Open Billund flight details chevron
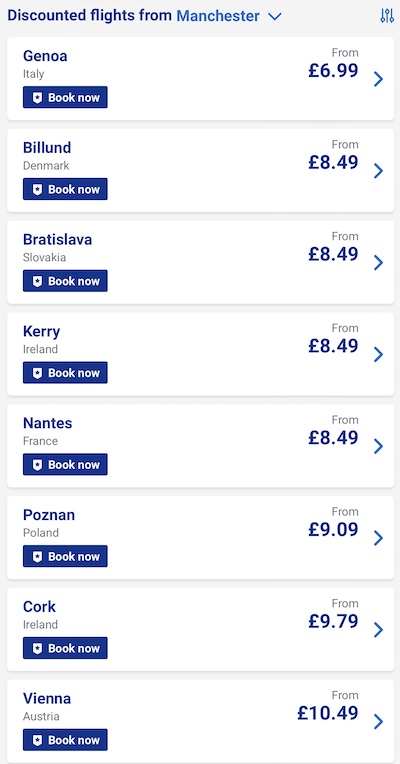400x764 pixels. tap(379, 171)
